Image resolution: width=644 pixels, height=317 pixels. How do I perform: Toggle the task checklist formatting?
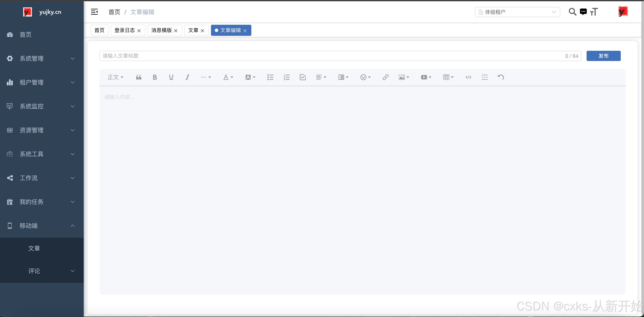coord(303,77)
